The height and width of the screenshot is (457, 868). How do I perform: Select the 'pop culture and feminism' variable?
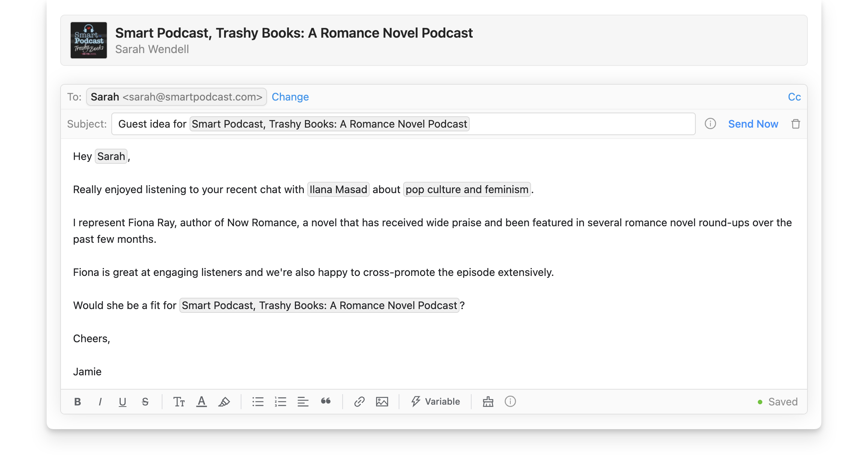(467, 189)
